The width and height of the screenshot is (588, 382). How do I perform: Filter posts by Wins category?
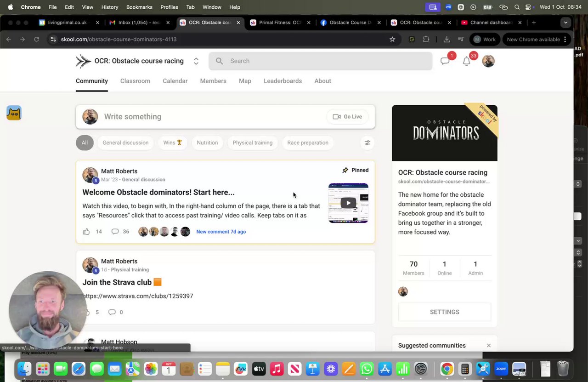pyautogui.click(x=173, y=143)
